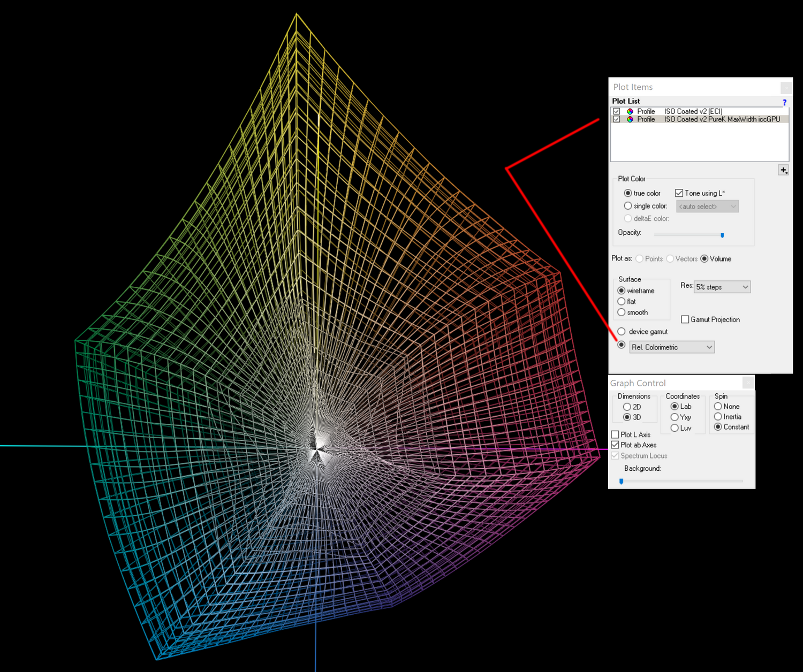This screenshot has height=672, width=803.
Task: Select Yxy coordinates
Action: click(675, 417)
